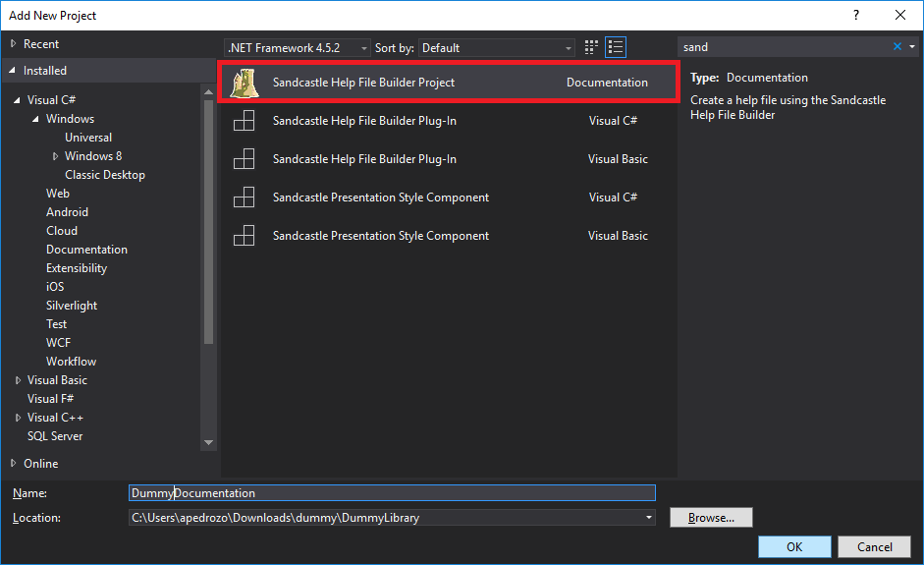Click into the project Name field

[x=392, y=493]
